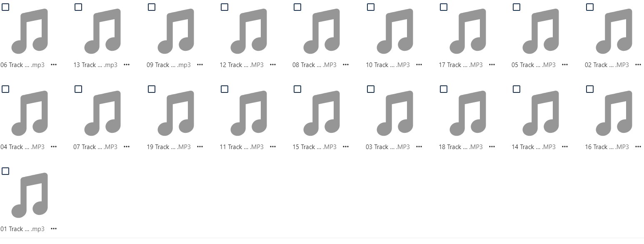
Task: Click the 18 Track music thumbnail
Action: (x=468, y=113)
